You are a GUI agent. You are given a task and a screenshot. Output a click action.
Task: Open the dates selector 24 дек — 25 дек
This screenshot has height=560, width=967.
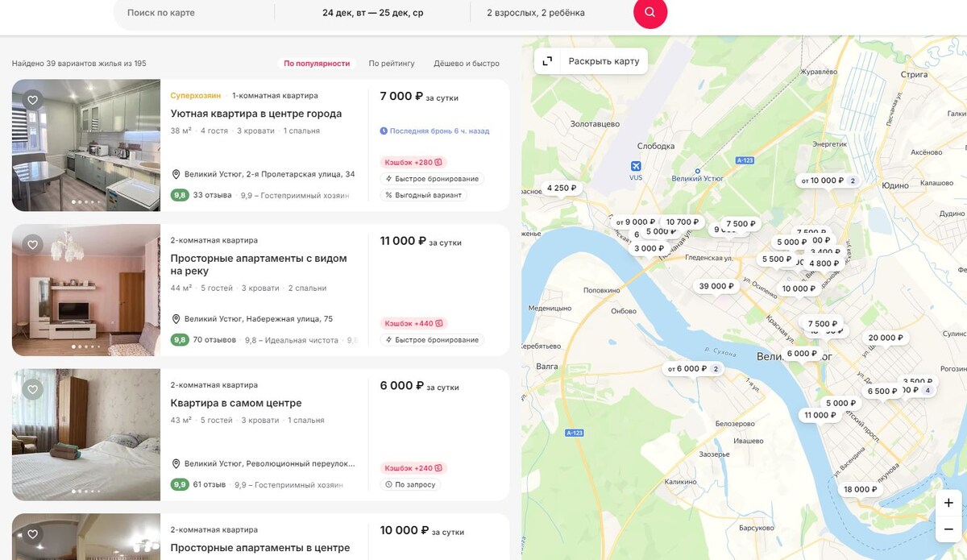pyautogui.click(x=372, y=13)
